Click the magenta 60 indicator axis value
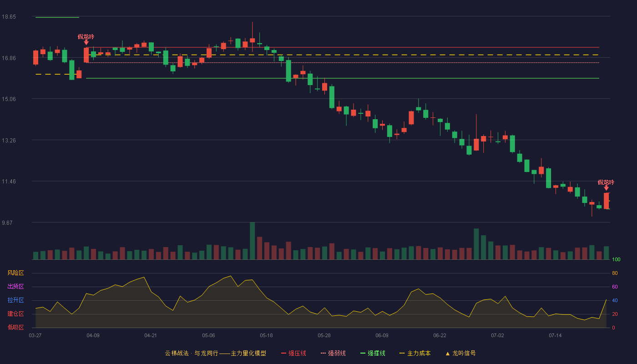Screen dimensions: 637x364 615,287
